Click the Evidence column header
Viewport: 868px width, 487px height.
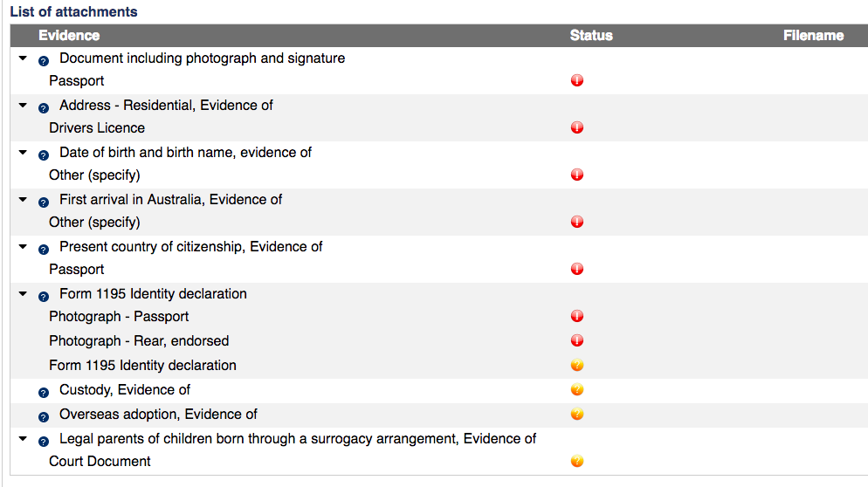coord(69,36)
